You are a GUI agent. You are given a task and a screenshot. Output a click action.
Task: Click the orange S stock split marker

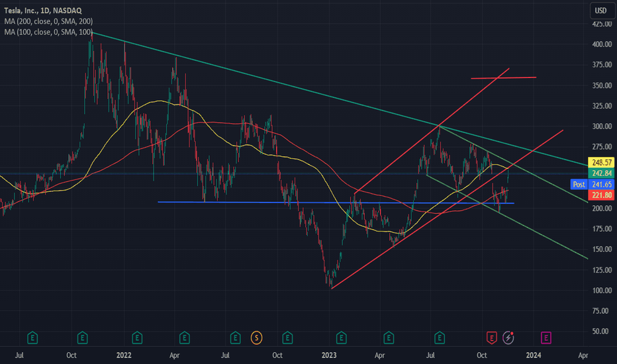257,338
